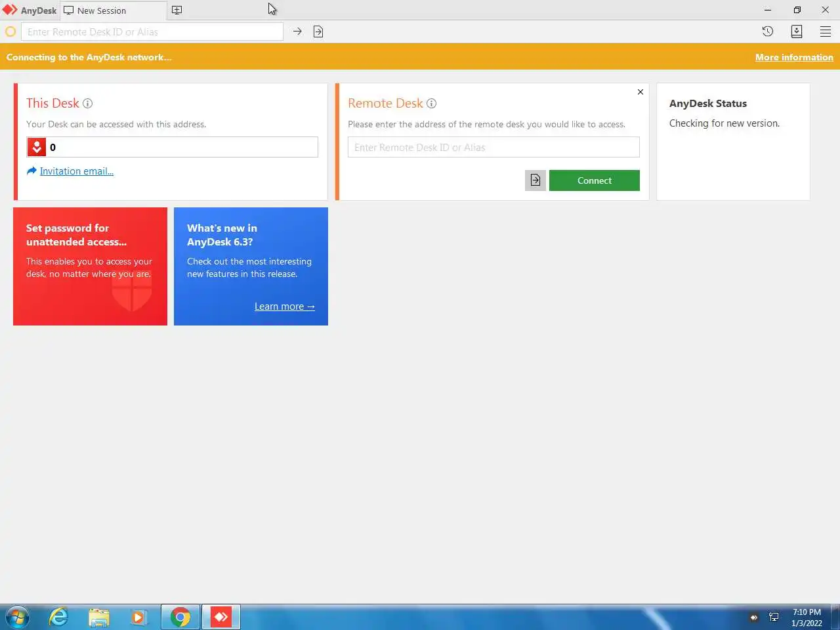Open a new session tab with plus icon
This screenshot has height=630, width=840.
point(177,10)
